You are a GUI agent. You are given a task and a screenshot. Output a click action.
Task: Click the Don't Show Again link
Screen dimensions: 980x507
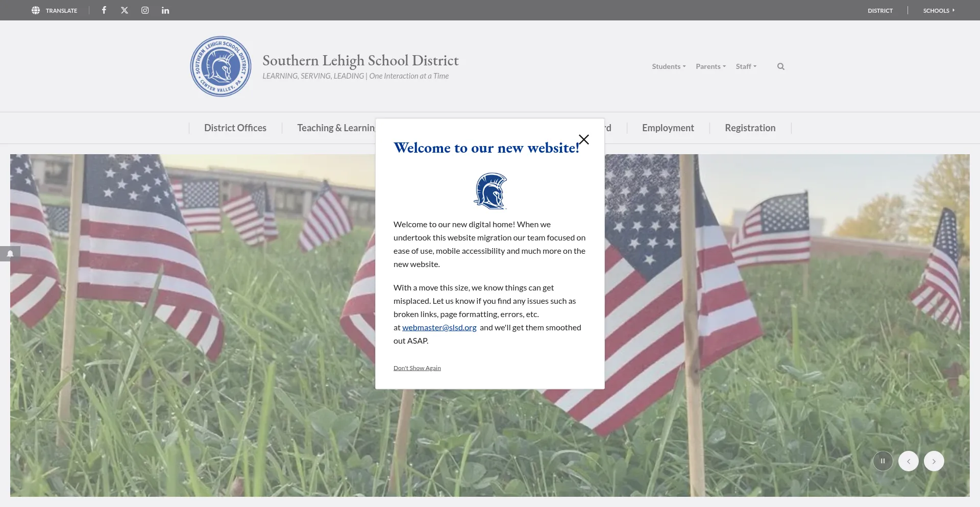point(417,368)
